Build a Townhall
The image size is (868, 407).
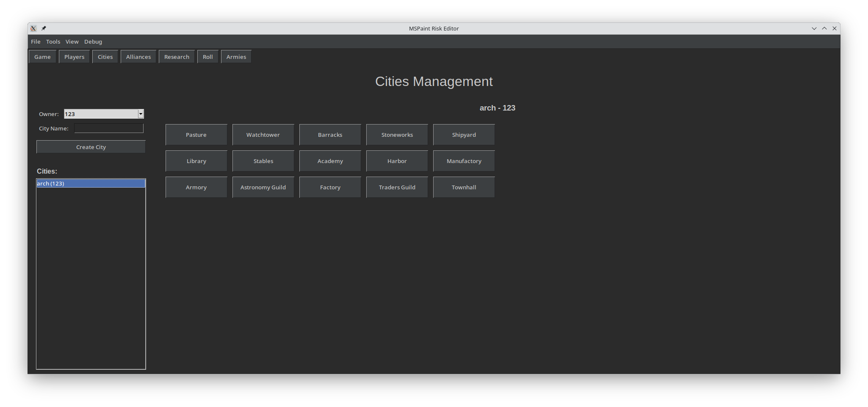[464, 187]
